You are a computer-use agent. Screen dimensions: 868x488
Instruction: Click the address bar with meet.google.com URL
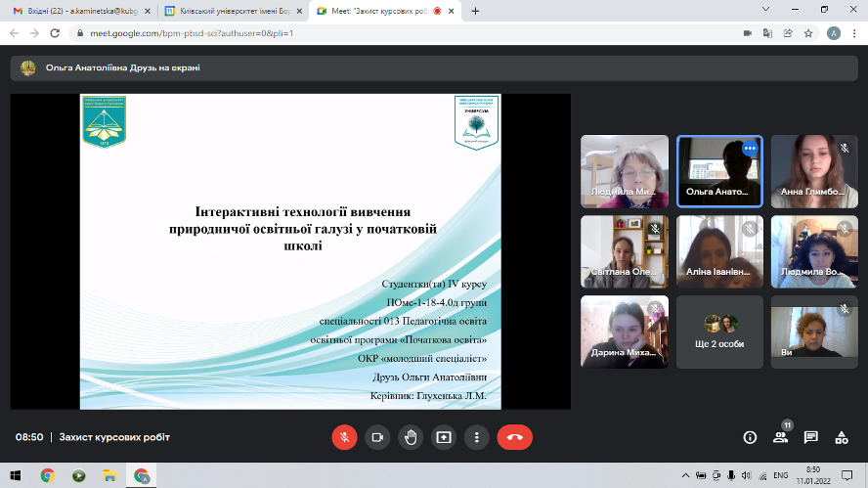[410, 33]
